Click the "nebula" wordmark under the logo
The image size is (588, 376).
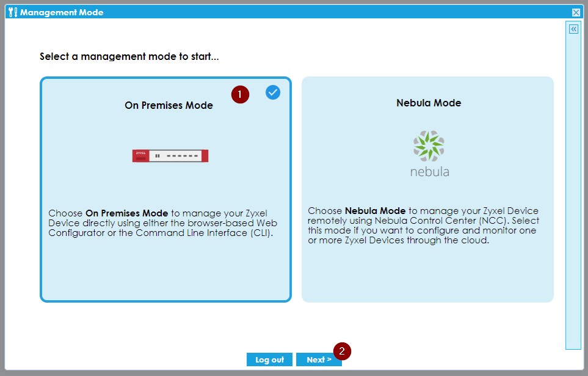click(429, 172)
